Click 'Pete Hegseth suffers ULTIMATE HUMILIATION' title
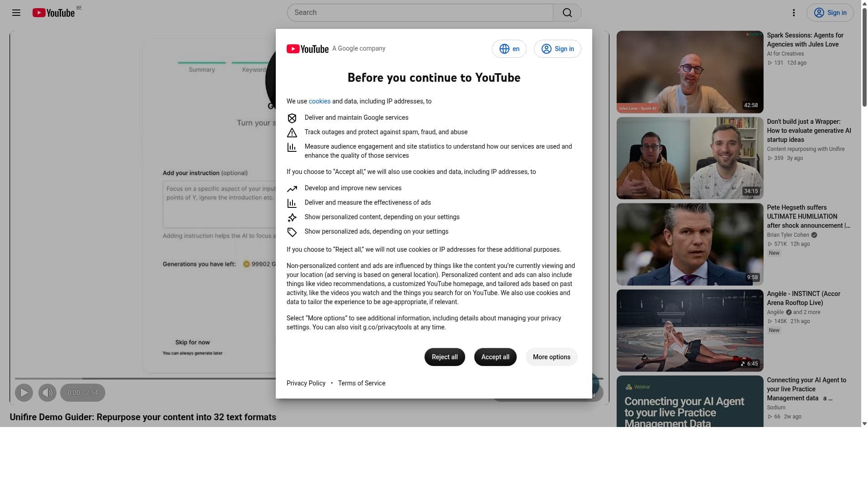Viewport: 868px width, 488px height. (808, 216)
